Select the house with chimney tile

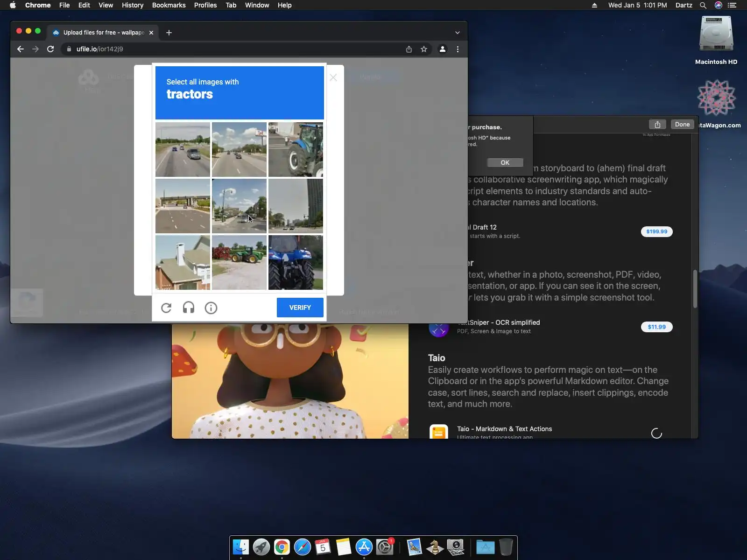(x=183, y=262)
